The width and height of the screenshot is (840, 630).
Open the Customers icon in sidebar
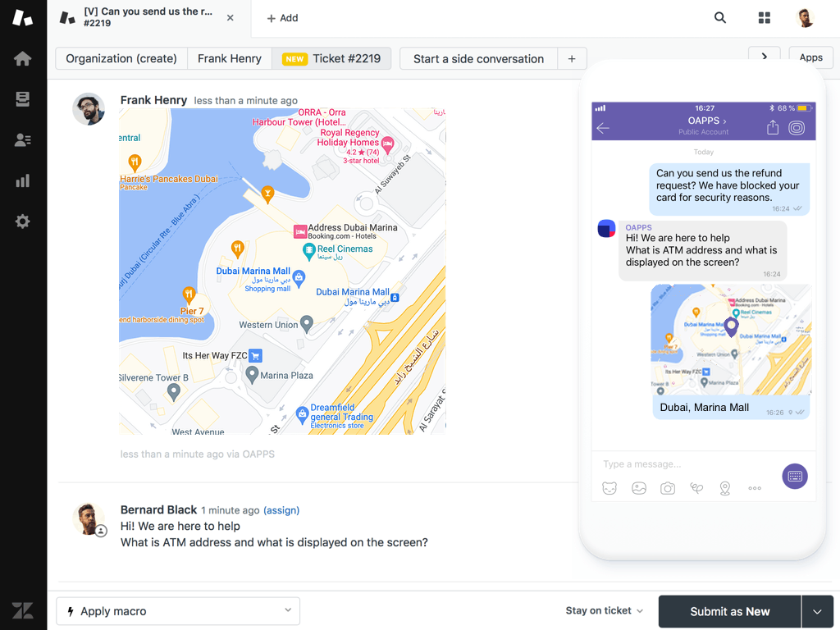pyautogui.click(x=23, y=140)
